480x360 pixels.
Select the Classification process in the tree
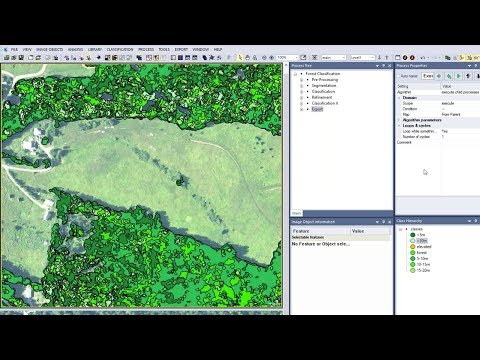pos(323,91)
